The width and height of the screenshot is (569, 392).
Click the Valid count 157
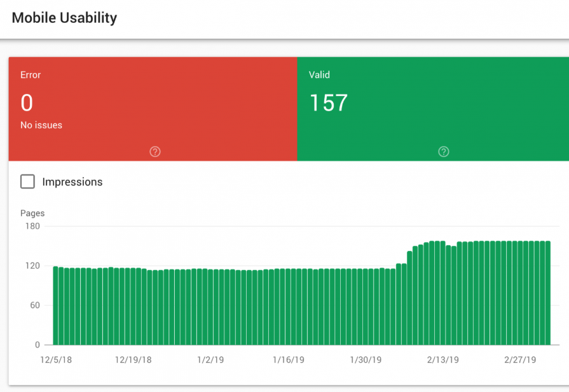[x=329, y=103]
